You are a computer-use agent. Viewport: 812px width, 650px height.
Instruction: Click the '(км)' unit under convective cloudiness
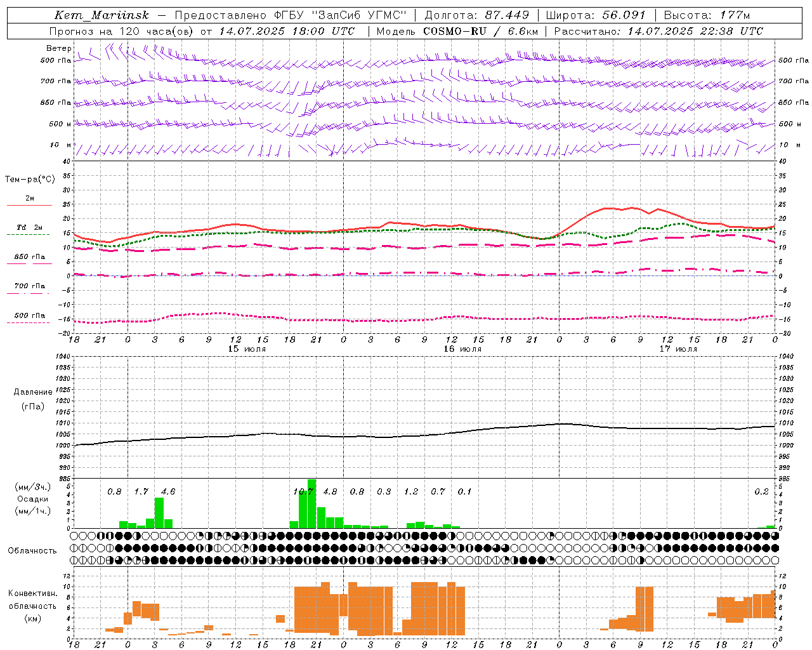point(32,618)
